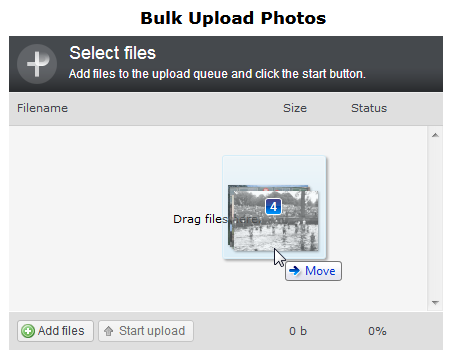Click the Select files heading
460x363 pixels.
pyautogui.click(x=113, y=53)
